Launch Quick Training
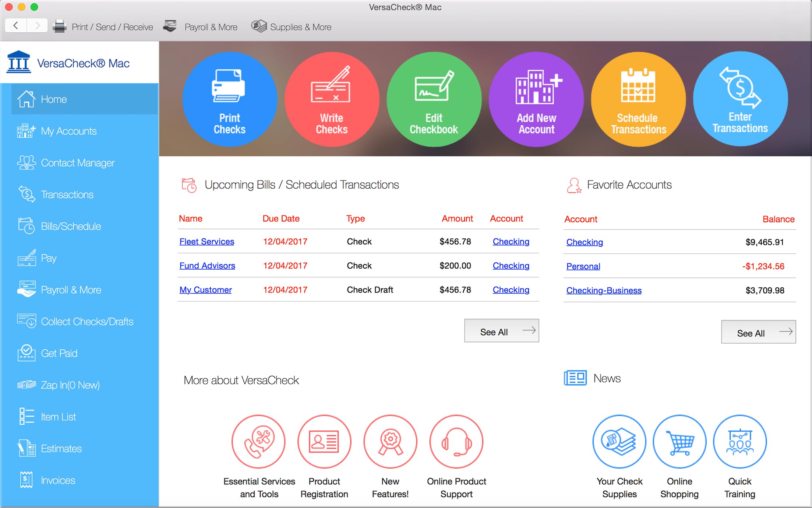812x508 pixels. (740, 442)
